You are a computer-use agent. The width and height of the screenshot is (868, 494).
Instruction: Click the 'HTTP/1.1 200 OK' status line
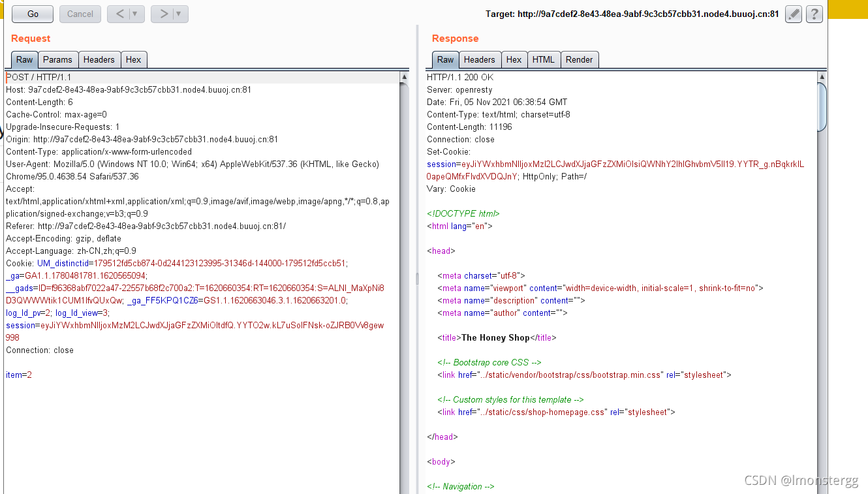[x=460, y=77]
